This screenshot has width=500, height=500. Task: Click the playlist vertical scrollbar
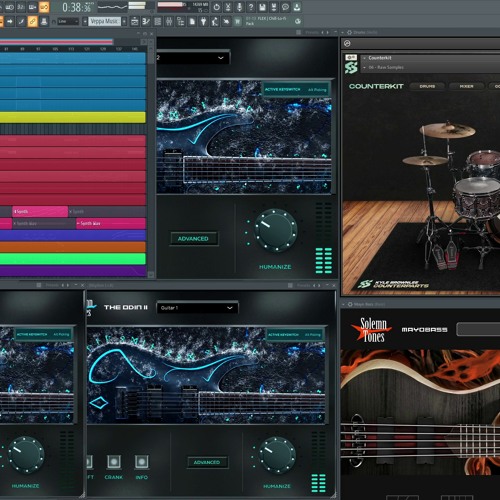tap(151, 157)
